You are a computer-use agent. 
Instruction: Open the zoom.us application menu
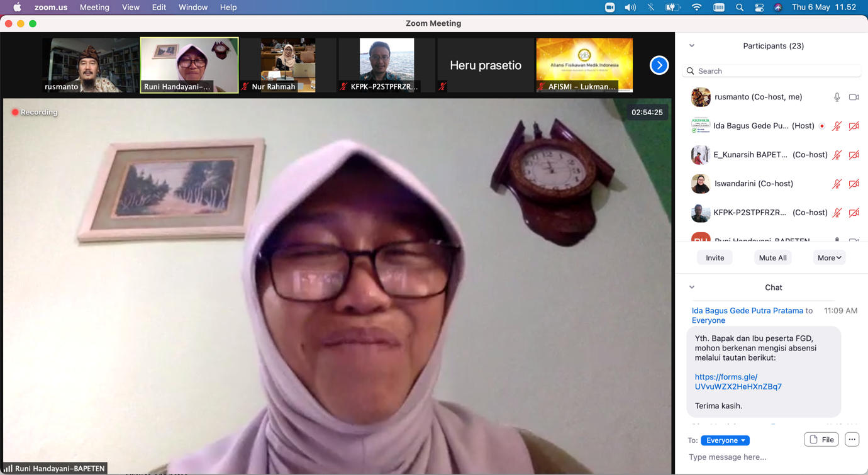pyautogui.click(x=51, y=8)
